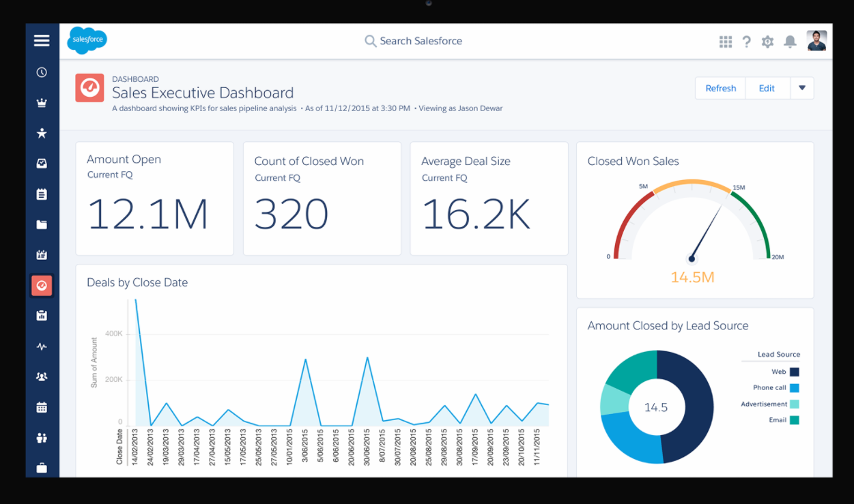Open the Salesforce logo menu

87,40
